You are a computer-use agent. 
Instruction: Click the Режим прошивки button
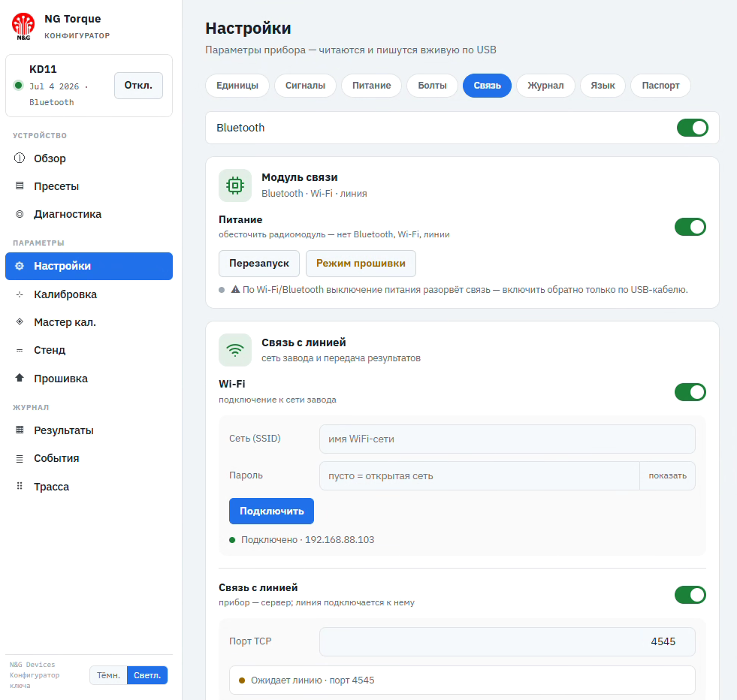tap(361, 264)
